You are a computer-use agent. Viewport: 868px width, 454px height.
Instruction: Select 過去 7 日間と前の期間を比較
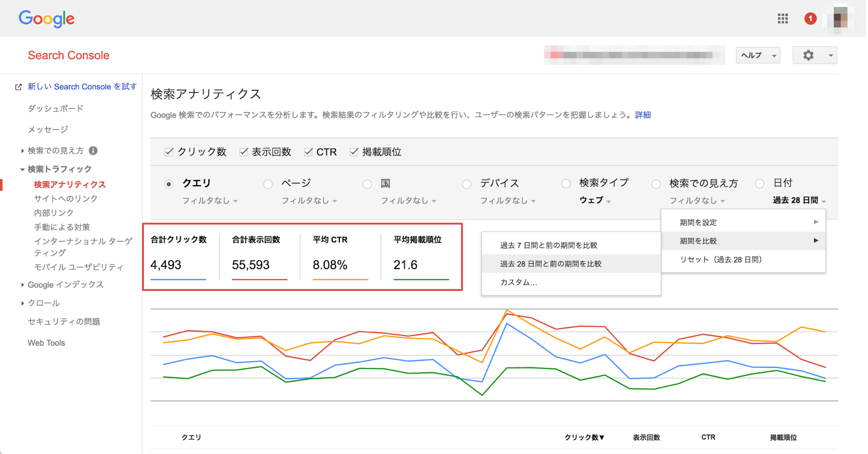pos(571,245)
